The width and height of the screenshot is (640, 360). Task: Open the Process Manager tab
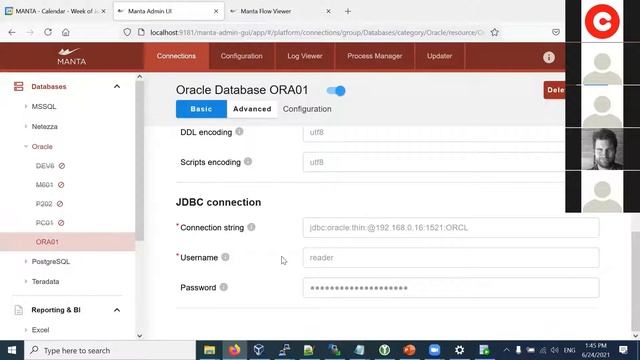coord(374,56)
